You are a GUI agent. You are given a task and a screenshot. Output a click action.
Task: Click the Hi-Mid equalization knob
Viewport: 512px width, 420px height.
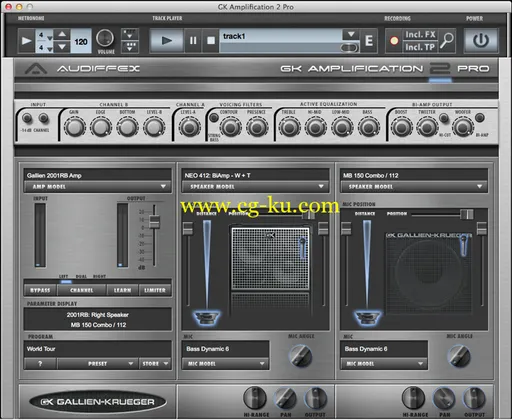315,127
